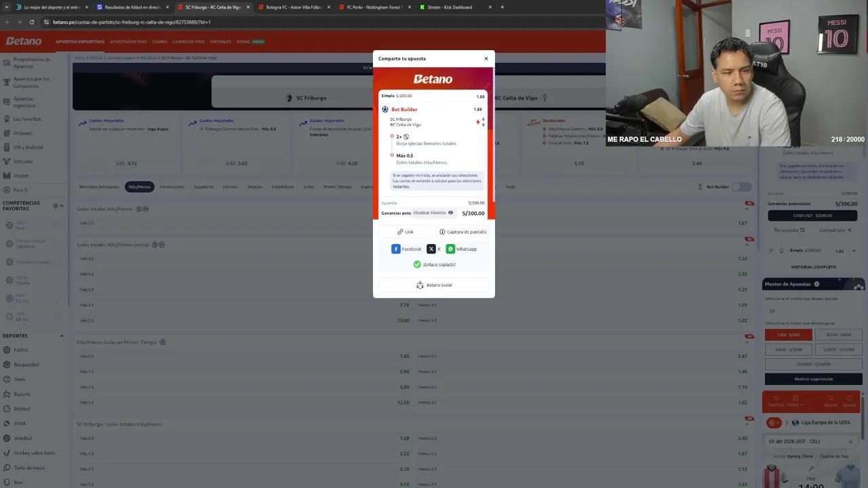Select Fútbol sport icon in sidebar
This screenshot has height=488, width=868.
pos(7,350)
